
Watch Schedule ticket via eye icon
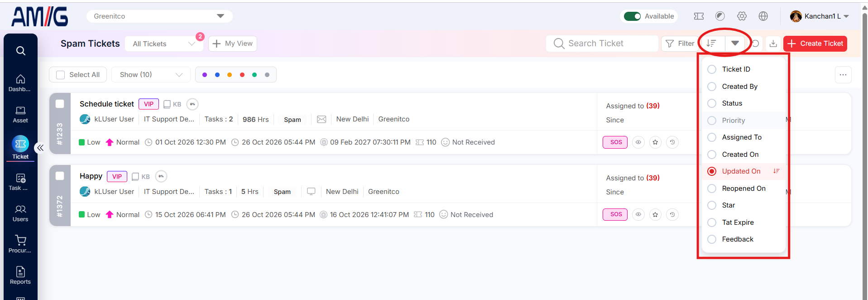pyautogui.click(x=638, y=142)
